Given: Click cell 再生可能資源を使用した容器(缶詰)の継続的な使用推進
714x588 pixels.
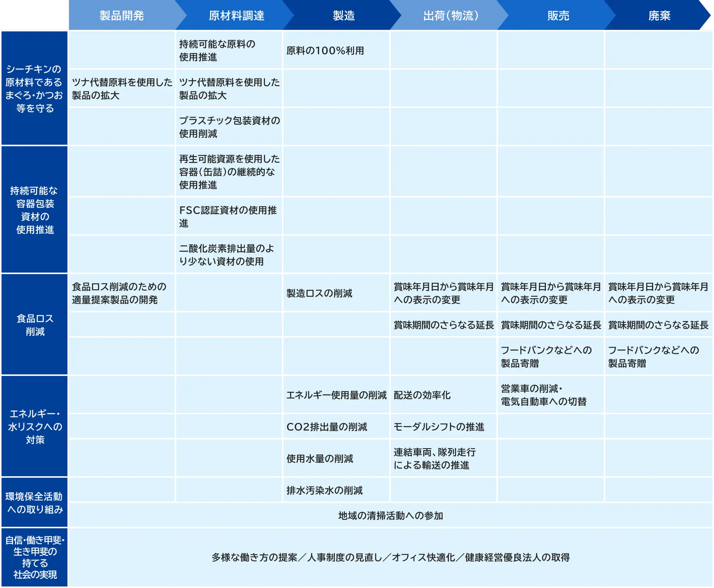Looking at the screenshot, I should pos(229,171).
